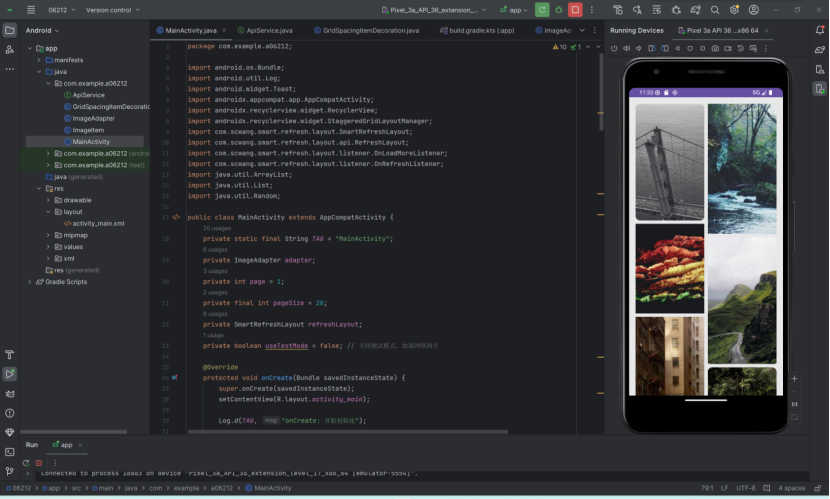Viewport: 830px width, 499px height.
Task: Start emulator screen recording icon
Action: 728,48
